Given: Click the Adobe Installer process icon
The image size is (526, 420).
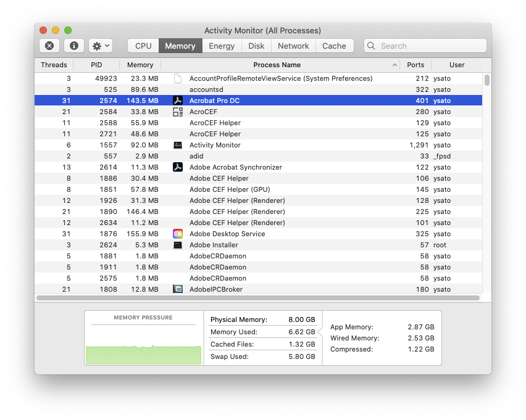Looking at the screenshot, I should [178, 245].
